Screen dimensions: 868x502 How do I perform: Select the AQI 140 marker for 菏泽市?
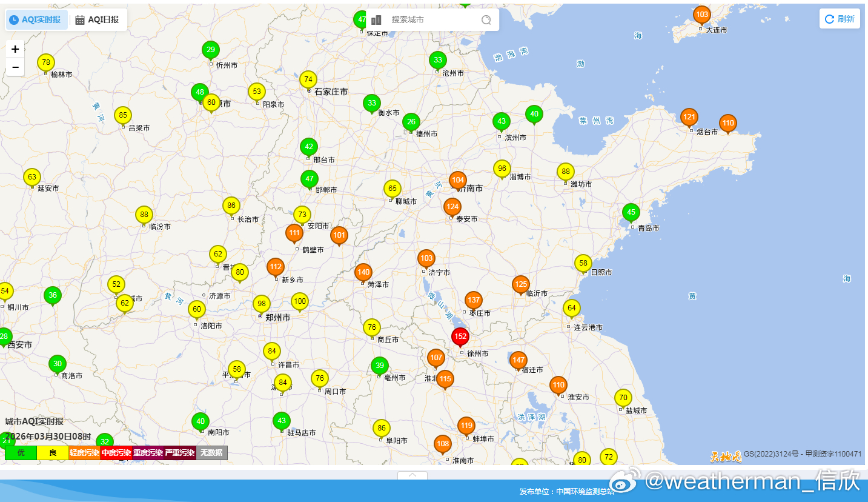(363, 272)
